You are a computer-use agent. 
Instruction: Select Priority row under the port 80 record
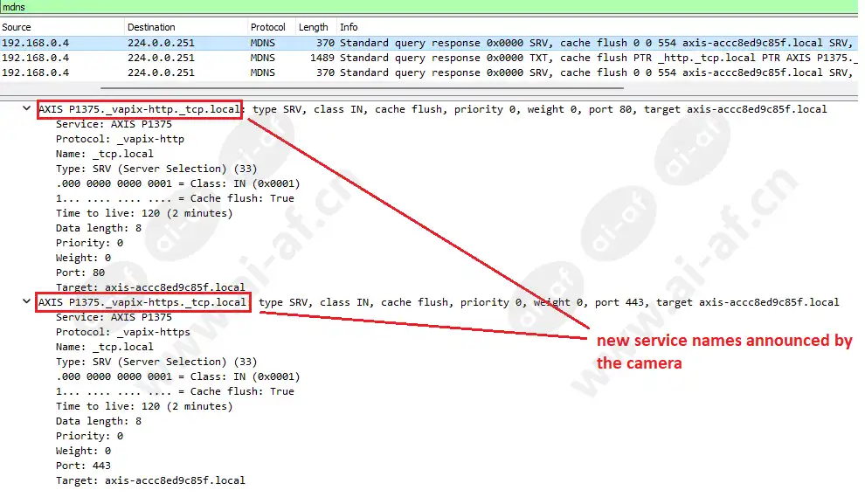pyautogui.click(x=89, y=243)
